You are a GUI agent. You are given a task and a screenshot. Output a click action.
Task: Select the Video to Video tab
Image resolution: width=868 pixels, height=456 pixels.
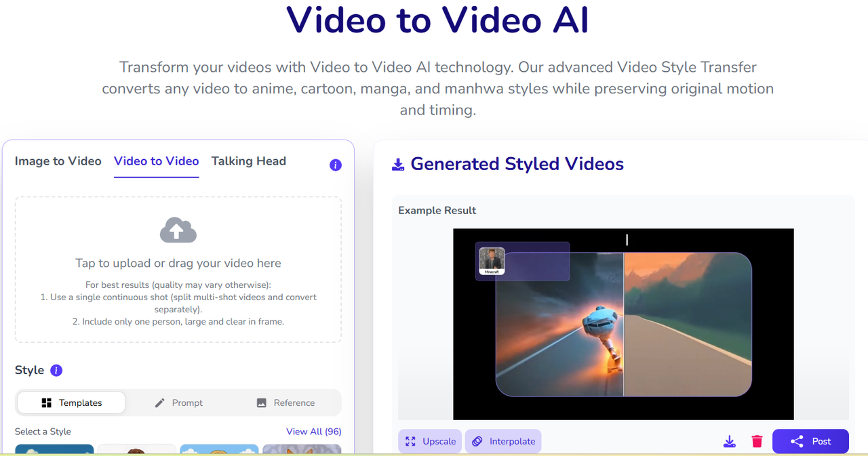tap(156, 161)
